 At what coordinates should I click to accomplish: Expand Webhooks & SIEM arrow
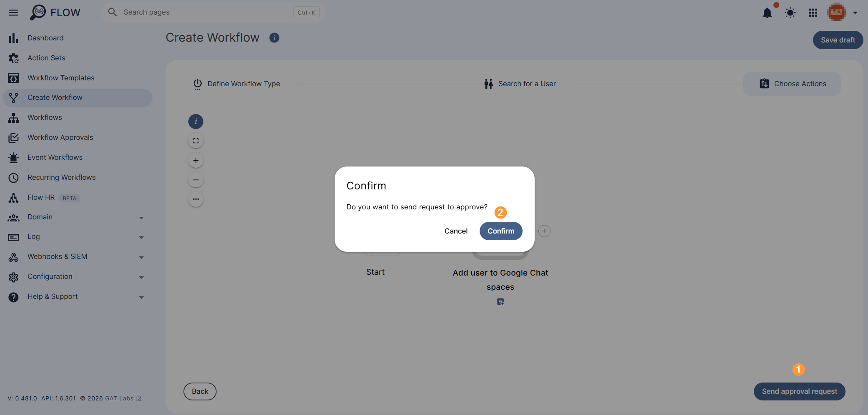pyautogui.click(x=141, y=258)
